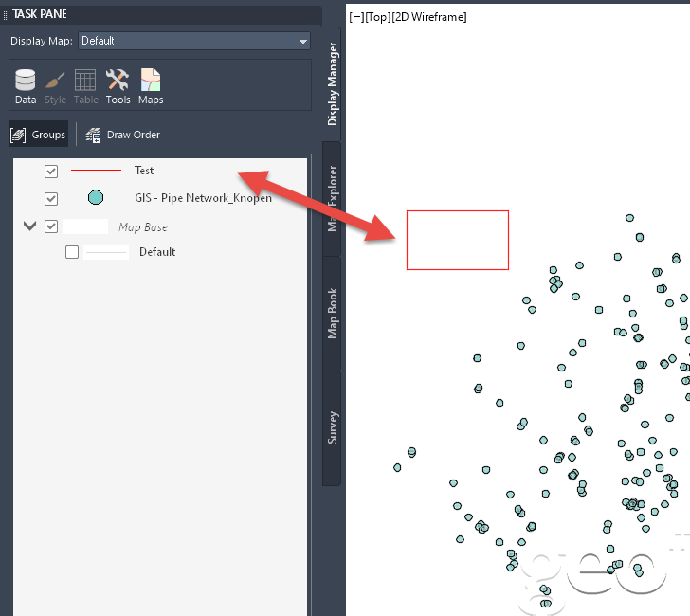
Task: Open the [Top] view menu
Action: (x=377, y=17)
